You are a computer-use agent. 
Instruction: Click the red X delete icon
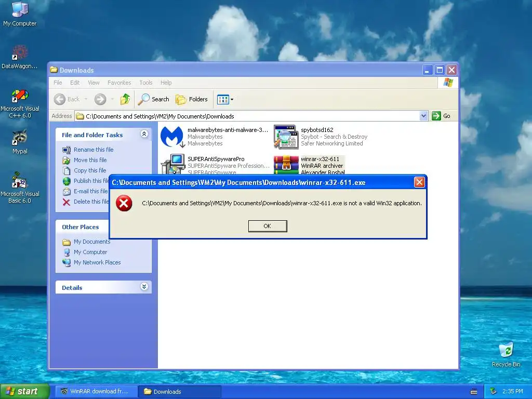[x=66, y=202]
